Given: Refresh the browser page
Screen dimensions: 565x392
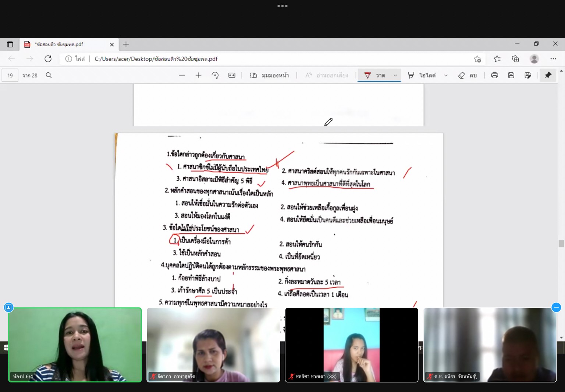Looking at the screenshot, I should 48,59.
